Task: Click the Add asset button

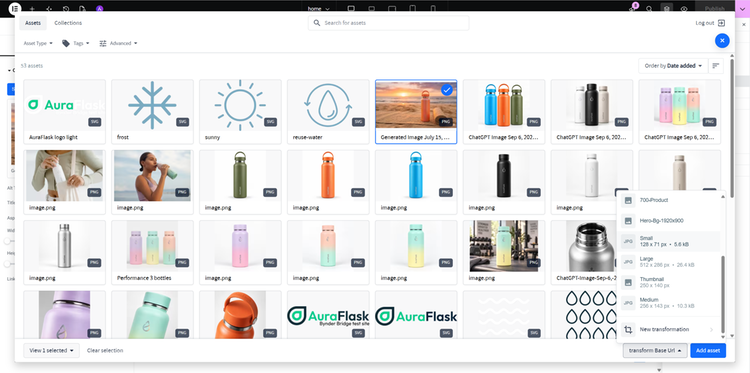Action: pos(708,351)
